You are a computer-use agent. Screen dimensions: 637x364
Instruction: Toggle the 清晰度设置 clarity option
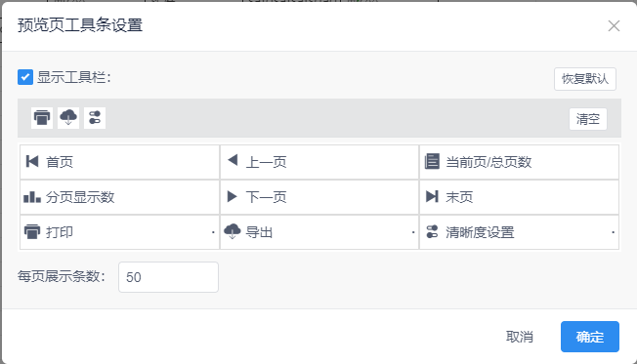(519, 232)
